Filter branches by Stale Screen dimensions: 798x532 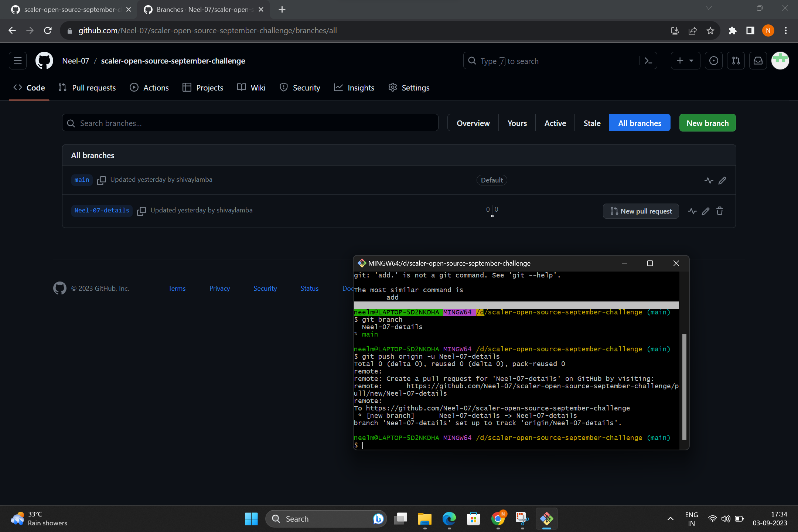tap(591, 123)
